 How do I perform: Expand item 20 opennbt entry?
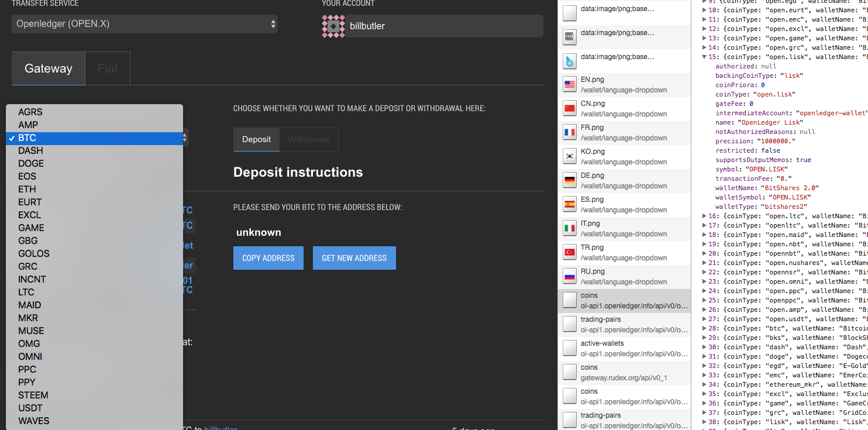(704, 253)
